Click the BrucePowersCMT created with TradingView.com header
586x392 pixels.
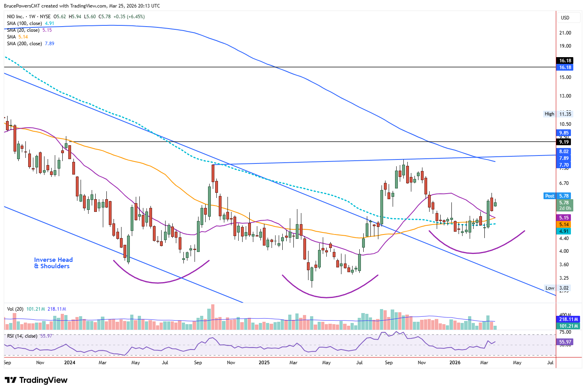[82, 6]
